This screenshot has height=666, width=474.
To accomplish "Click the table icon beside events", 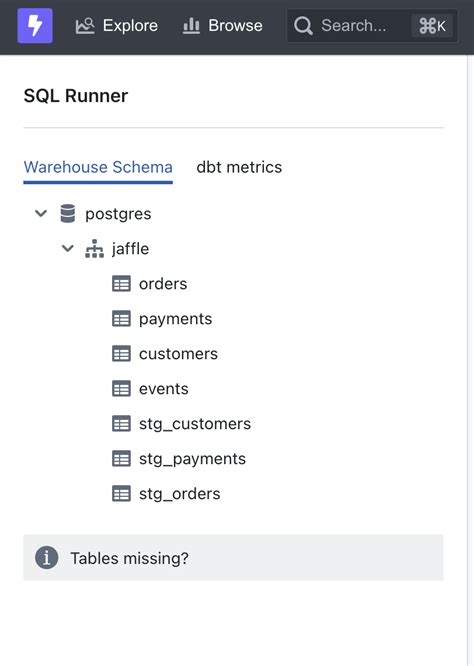I will (x=121, y=389).
